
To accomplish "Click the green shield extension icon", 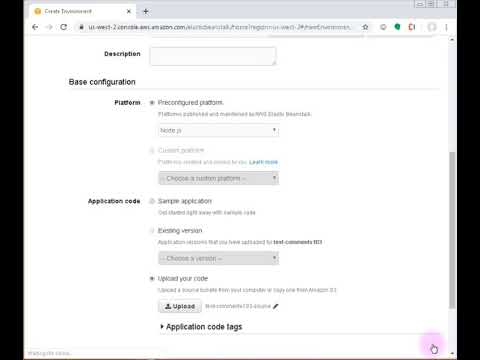I will click(x=397, y=27).
